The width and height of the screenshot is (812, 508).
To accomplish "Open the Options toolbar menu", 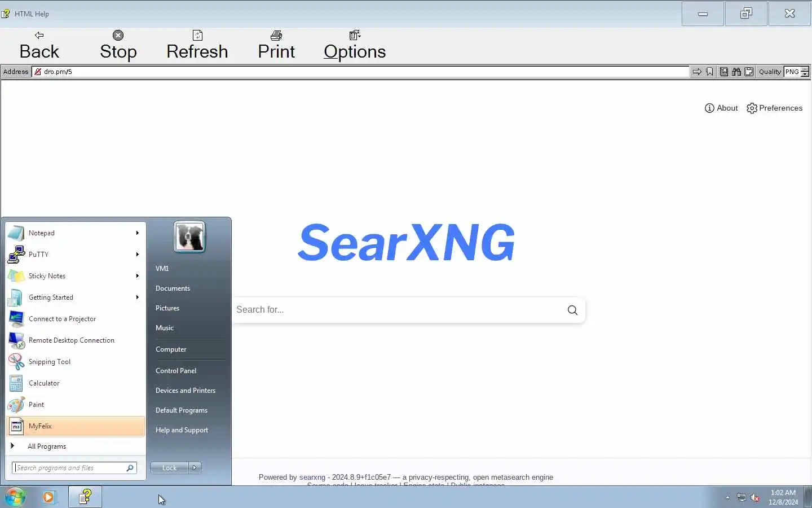I will (x=355, y=45).
